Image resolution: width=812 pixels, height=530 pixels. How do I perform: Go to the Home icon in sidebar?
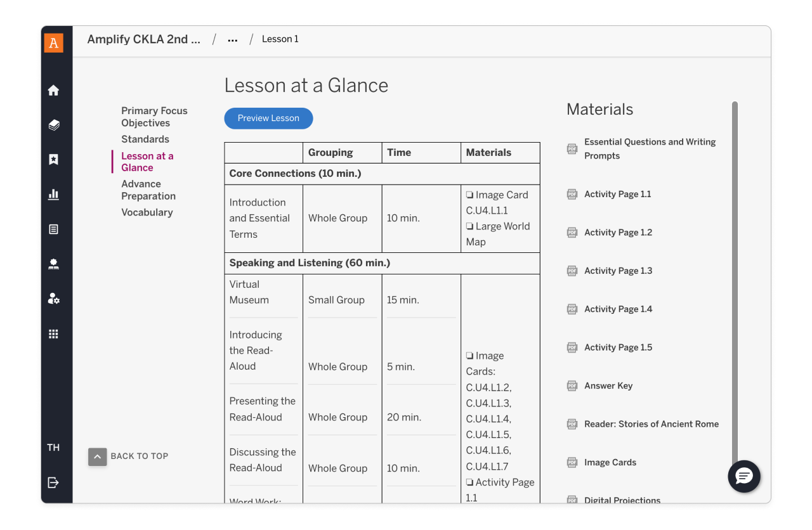pyautogui.click(x=54, y=91)
